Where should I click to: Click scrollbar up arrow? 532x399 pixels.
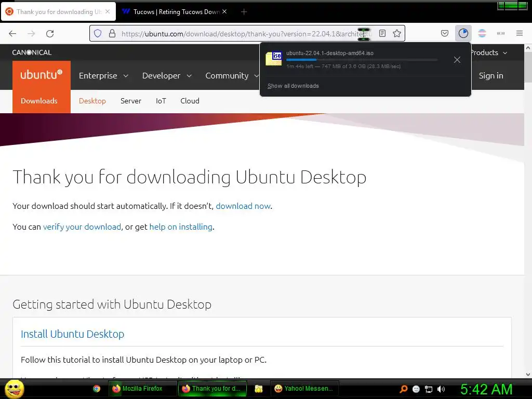tap(528, 48)
